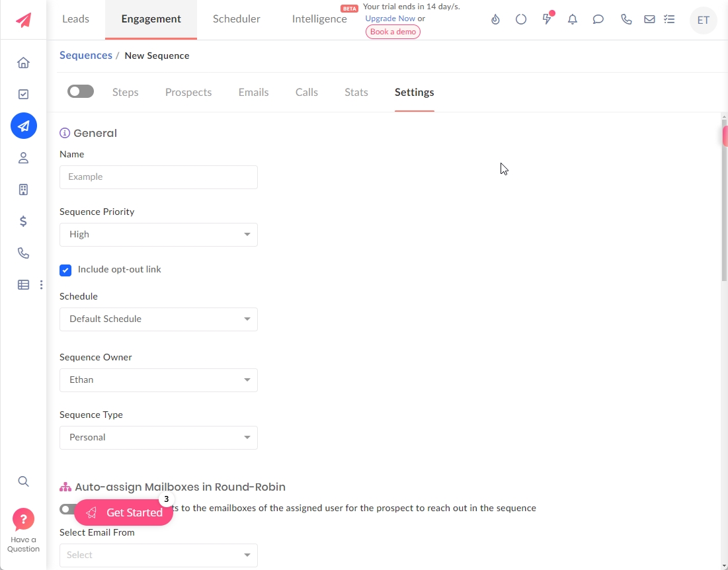The image size is (728, 570).
Task: Click the notifications bell icon
Action: [573, 20]
